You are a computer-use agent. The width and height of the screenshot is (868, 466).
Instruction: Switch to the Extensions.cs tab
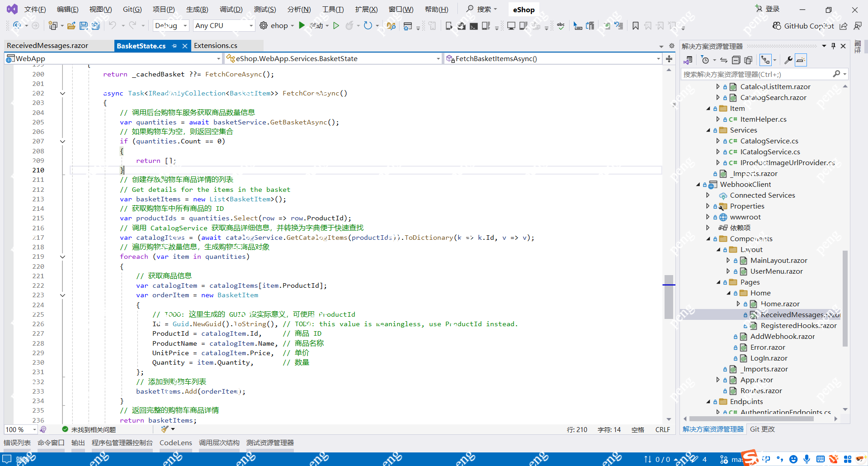(x=216, y=46)
